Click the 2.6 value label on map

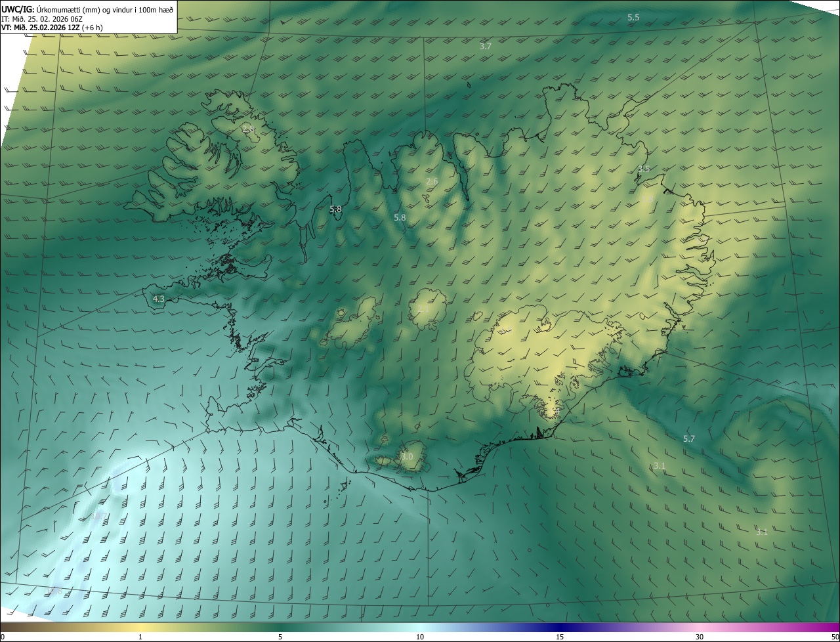tap(432, 182)
